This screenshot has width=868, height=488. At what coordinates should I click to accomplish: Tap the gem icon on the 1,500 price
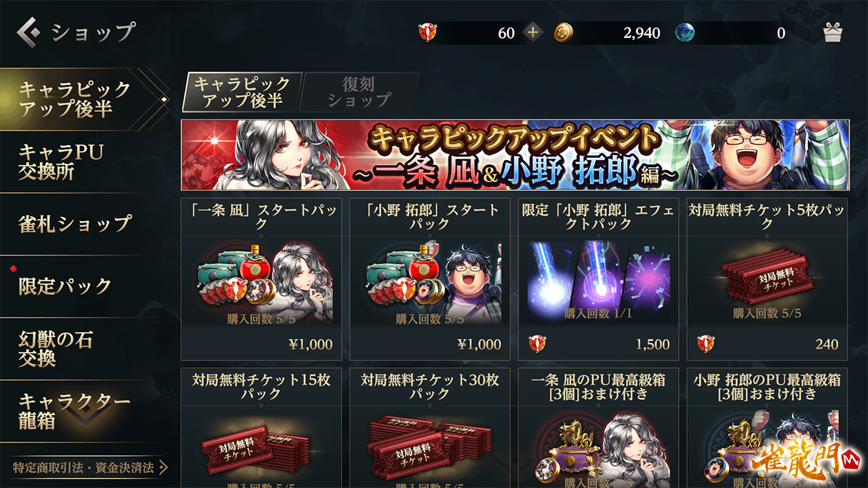[x=538, y=344]
